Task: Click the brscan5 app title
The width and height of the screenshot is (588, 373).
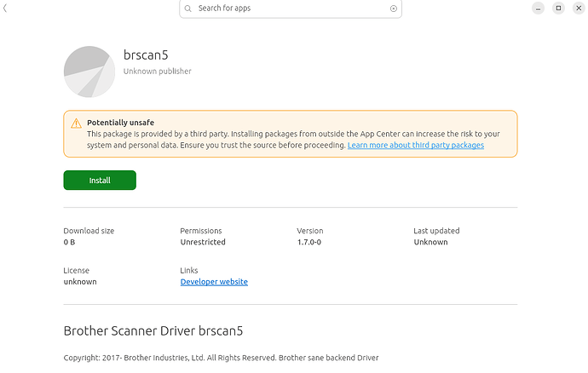Action: [146, 55]
